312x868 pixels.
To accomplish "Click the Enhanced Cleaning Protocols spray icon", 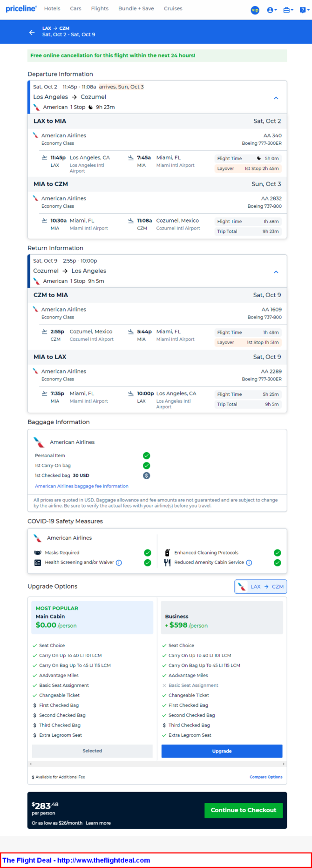I will 167,553.
